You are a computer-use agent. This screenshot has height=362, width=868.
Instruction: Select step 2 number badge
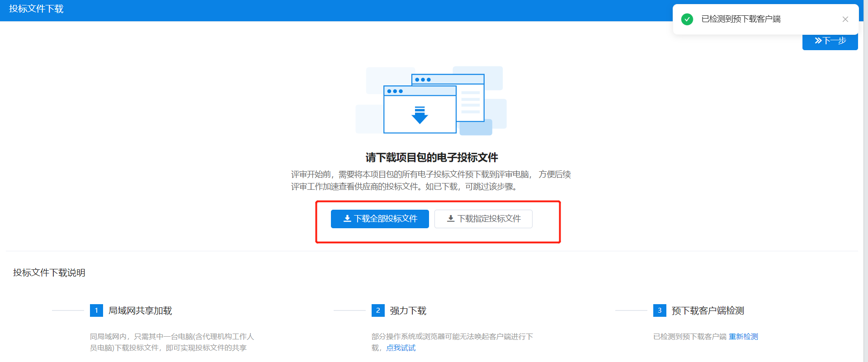coord(378,310)
